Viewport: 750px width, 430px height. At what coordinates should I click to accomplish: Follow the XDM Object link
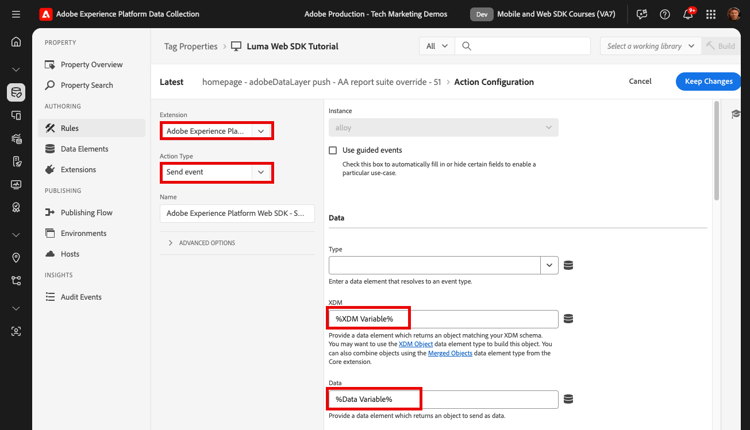[x=416, y=344]
